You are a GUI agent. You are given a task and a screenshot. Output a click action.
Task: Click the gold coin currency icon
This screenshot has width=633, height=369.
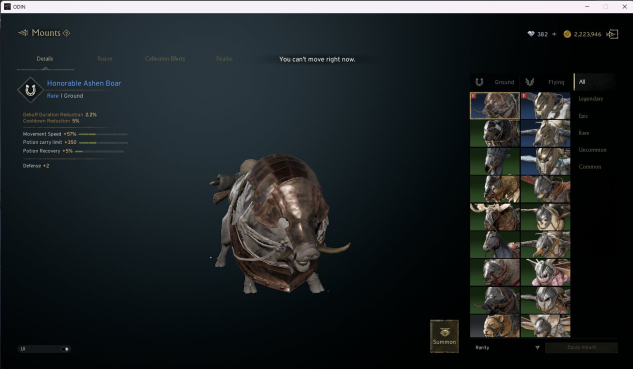567,34
